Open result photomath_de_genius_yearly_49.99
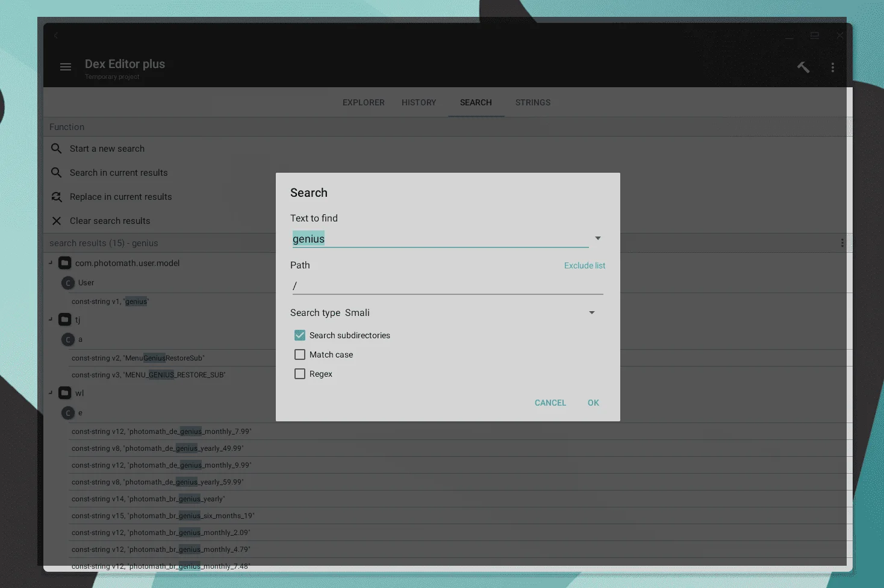884x588 pixels. coord(157,448)
